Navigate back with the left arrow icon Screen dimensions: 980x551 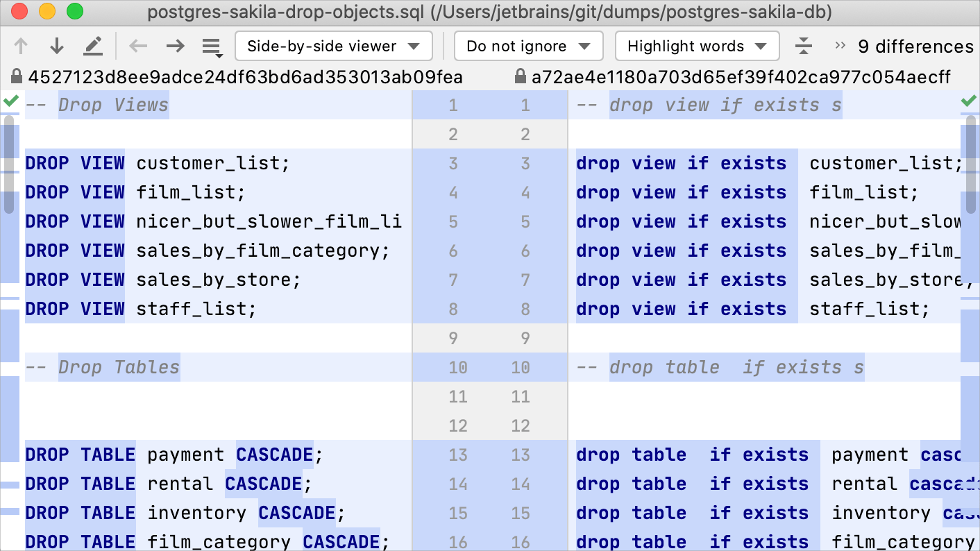[138, 46]
